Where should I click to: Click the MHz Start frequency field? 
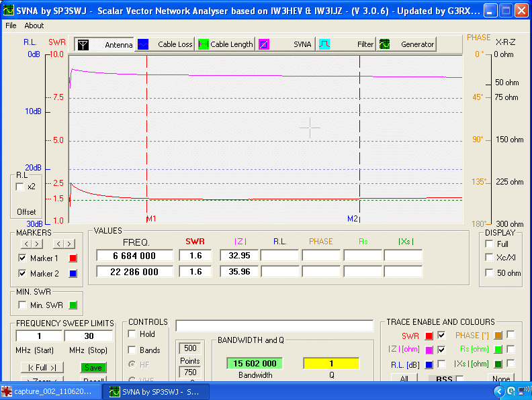39,336
